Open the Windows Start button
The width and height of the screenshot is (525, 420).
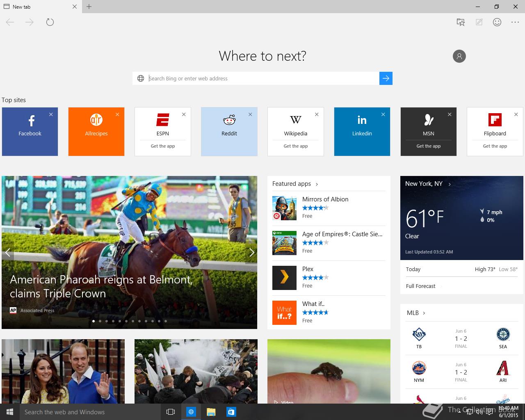pyautogui.click(x=10, y=412)
